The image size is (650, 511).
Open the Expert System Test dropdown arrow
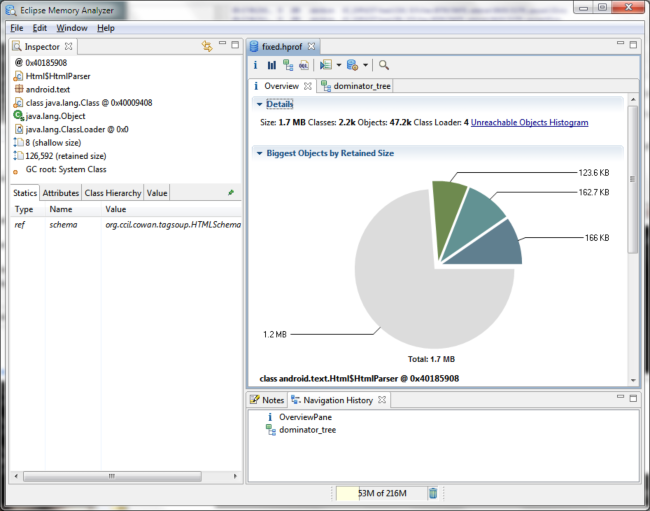tap(339, 65)
